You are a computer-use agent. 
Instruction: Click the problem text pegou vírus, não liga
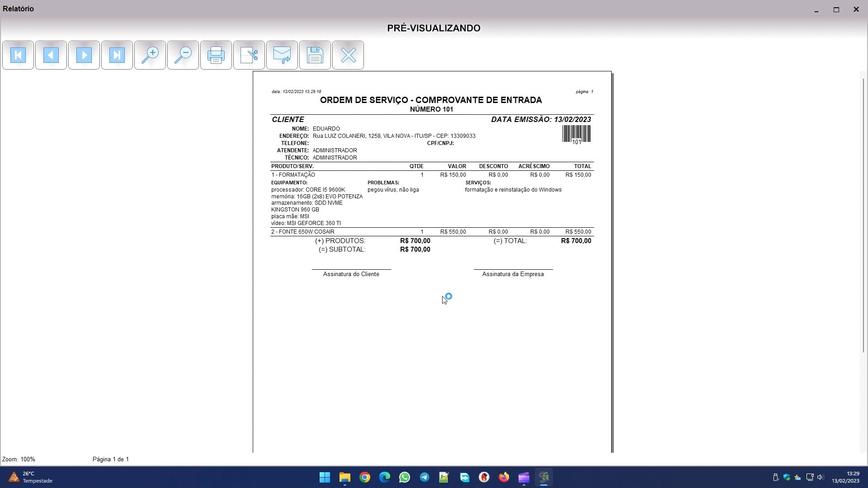click(x=393, y=190)
